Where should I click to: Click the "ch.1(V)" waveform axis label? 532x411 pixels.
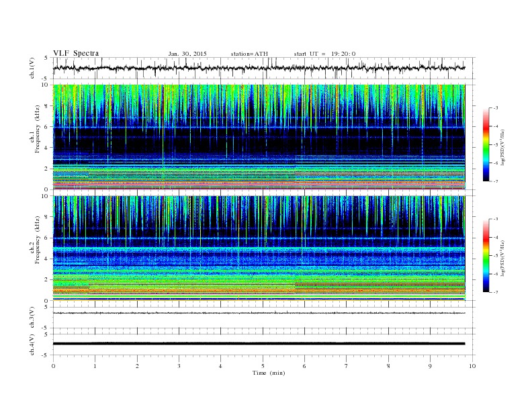pyautogui.click(x=32, y=67)
